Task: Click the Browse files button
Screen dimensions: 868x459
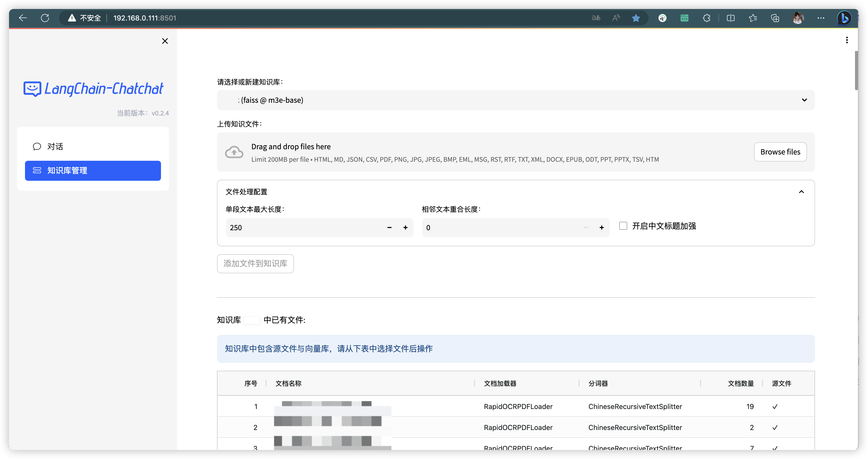Action: pyautogui.click(x=780, y=152)
